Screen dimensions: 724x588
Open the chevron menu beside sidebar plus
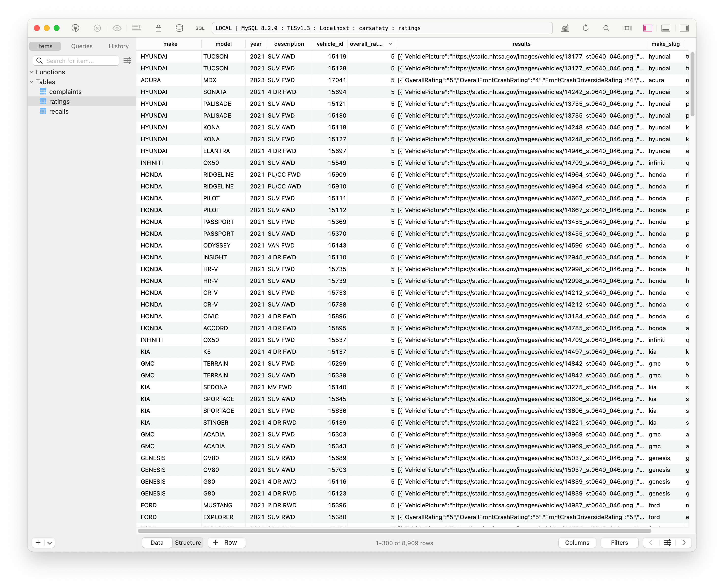(x=49, y=543)
